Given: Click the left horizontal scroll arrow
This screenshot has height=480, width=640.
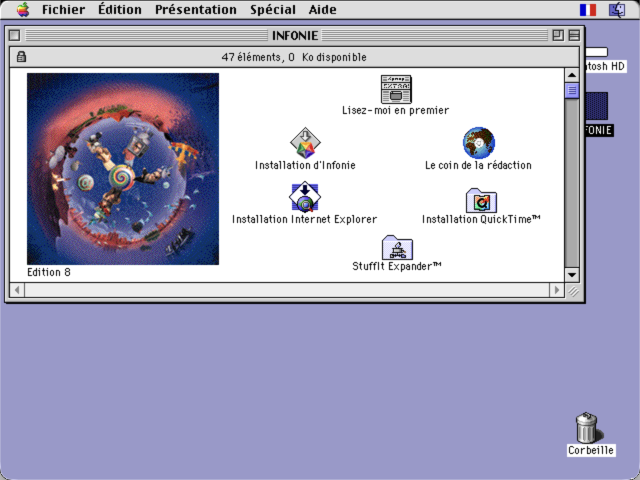Looking at the screenshot, I should 17,290.
